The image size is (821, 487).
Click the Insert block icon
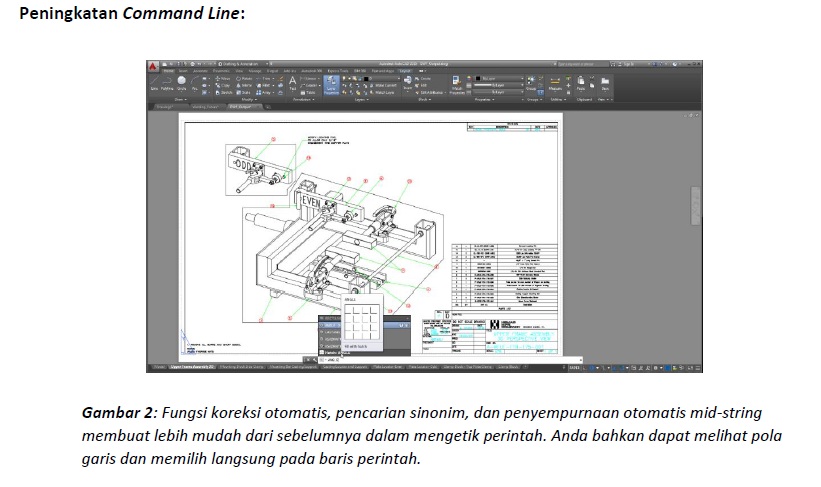pyautogui.click(x=408, y=84)
